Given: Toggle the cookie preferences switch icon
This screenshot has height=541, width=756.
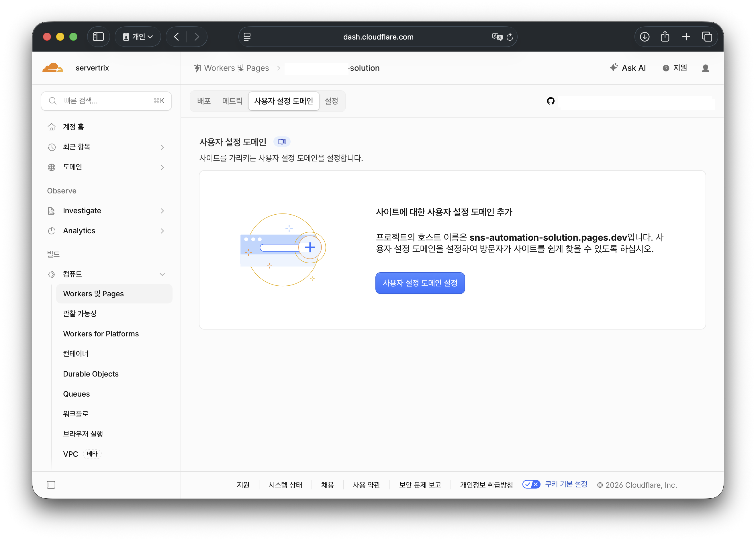Looking at the screenshot, I should [x=531, y=484].
